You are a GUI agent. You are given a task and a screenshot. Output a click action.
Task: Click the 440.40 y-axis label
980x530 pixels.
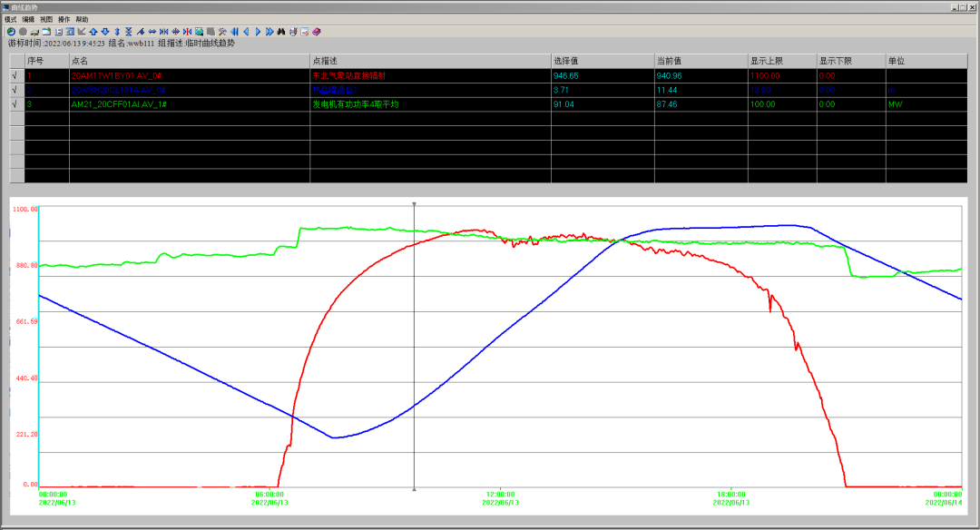27,378
